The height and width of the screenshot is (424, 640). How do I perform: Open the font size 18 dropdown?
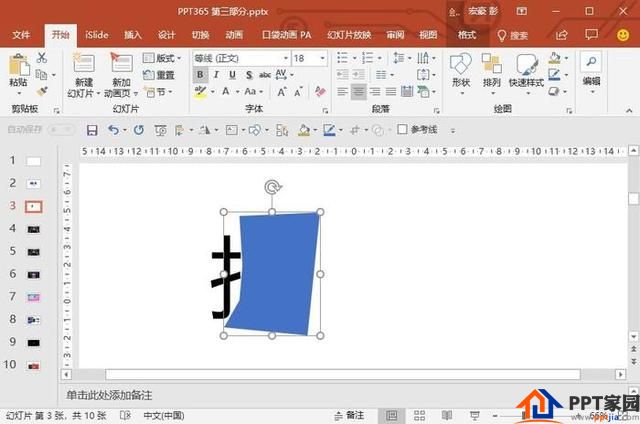pyautogui.click(x=322, y=58)
